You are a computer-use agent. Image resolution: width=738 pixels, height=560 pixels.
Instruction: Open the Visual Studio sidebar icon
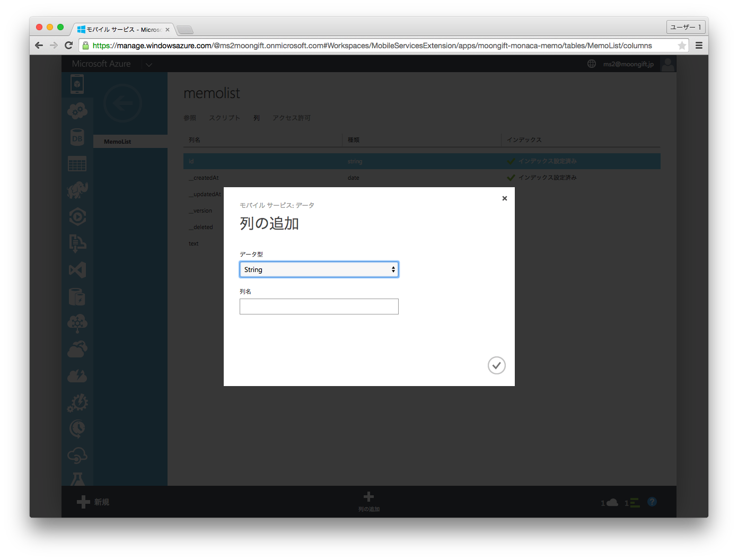tap(77, 270)
